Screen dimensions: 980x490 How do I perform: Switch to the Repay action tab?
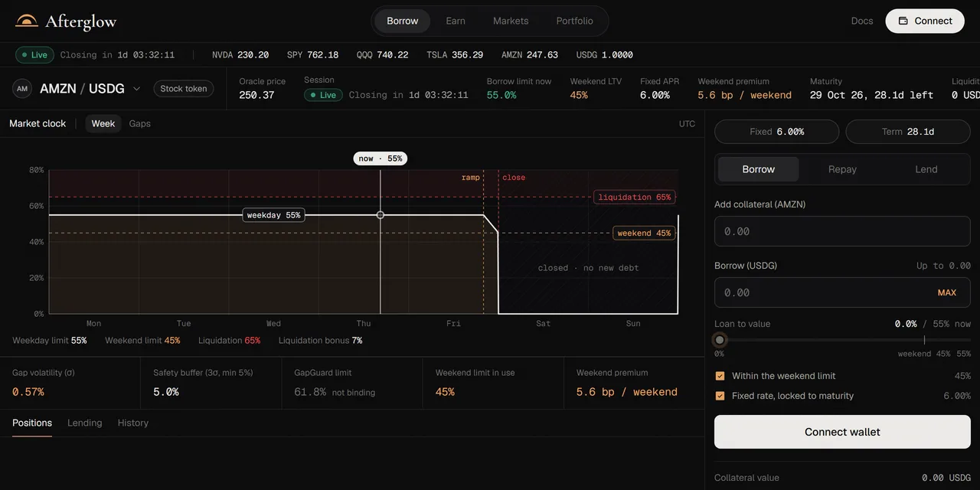(842, 169)
